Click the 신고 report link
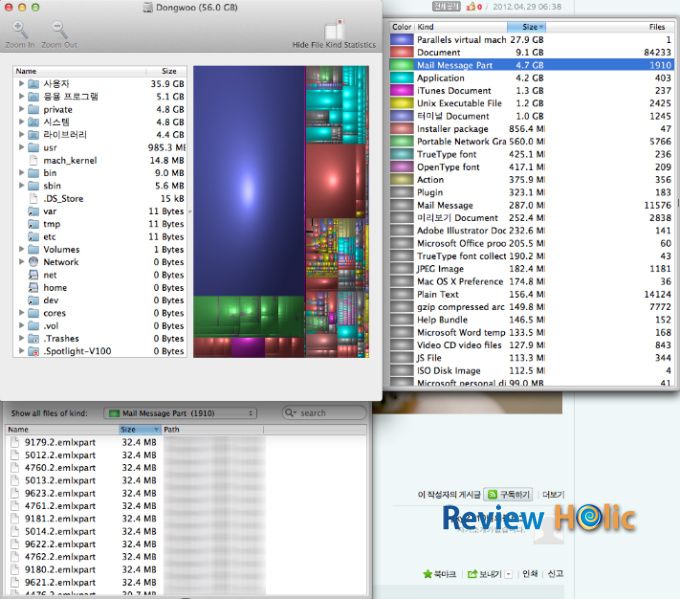 [x=555, y=574]
